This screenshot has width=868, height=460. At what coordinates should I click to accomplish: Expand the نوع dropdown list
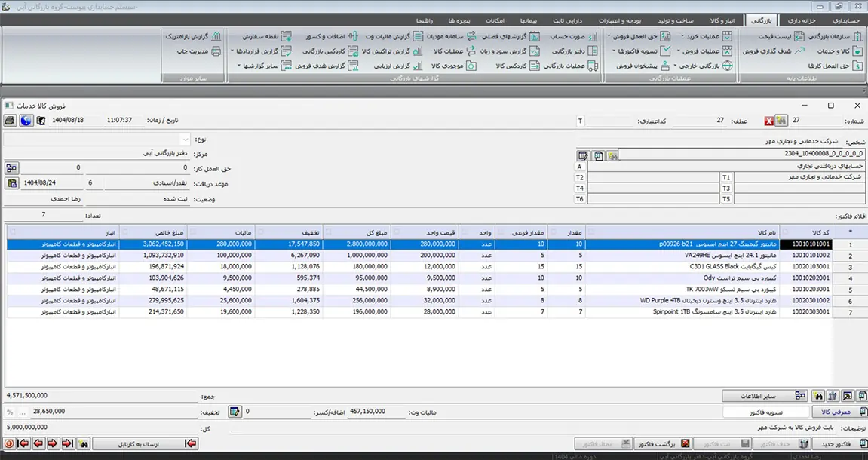click(x=185, y=140)
